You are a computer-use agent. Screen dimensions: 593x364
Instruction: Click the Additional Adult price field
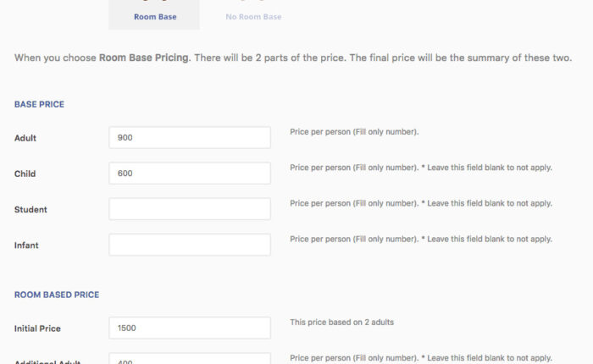coord(190,359)
